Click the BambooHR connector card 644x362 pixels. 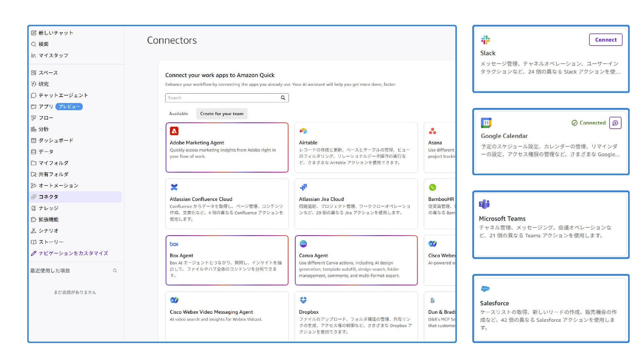[x=440, y=204]
